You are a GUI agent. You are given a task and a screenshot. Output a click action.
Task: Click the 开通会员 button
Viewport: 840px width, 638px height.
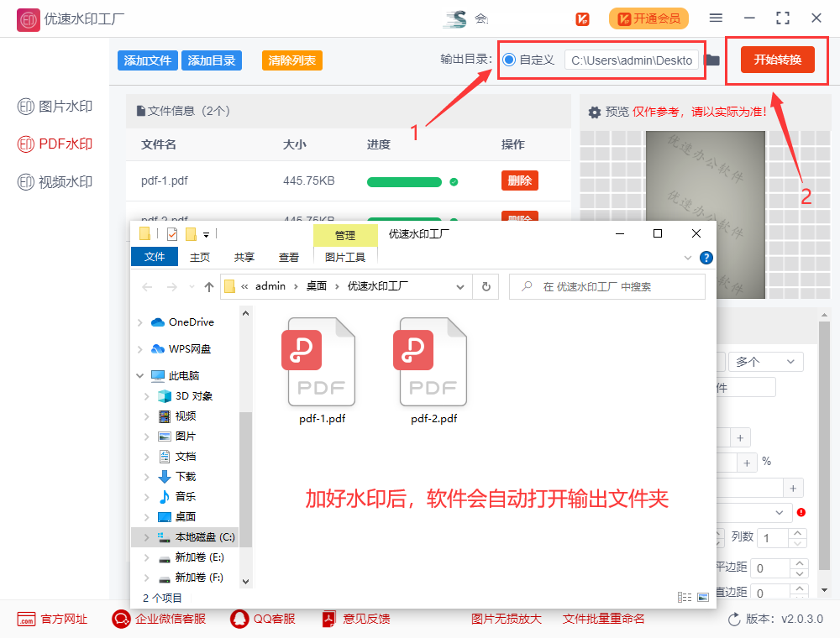pyautogui.click(x=648, y=18)
